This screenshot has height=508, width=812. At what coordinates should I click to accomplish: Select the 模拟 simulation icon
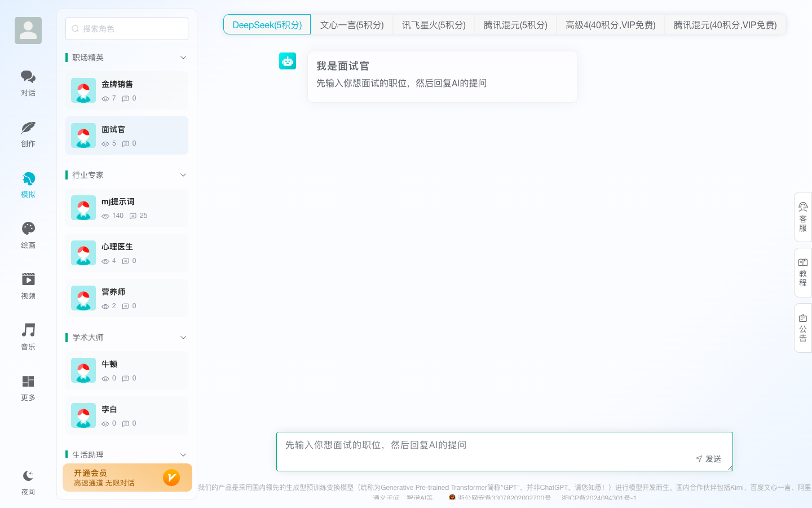(x=28, y=184)
